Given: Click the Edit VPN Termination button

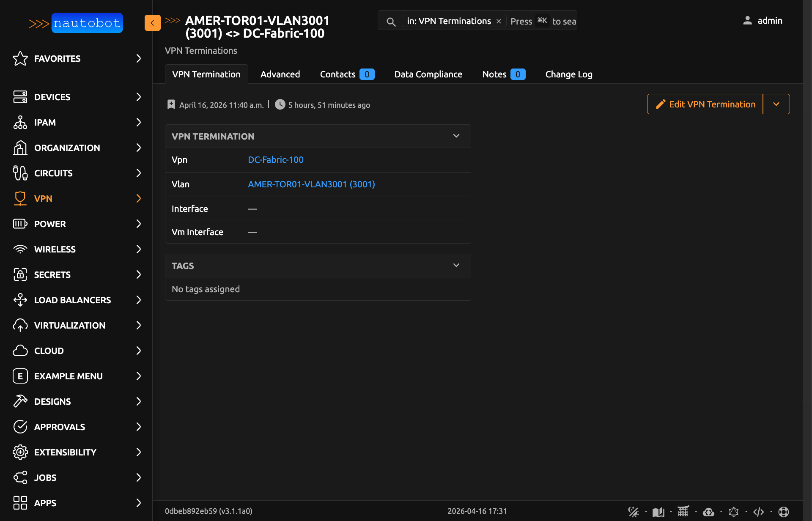Looking at the screenshot, I should (x=705, y=104).
